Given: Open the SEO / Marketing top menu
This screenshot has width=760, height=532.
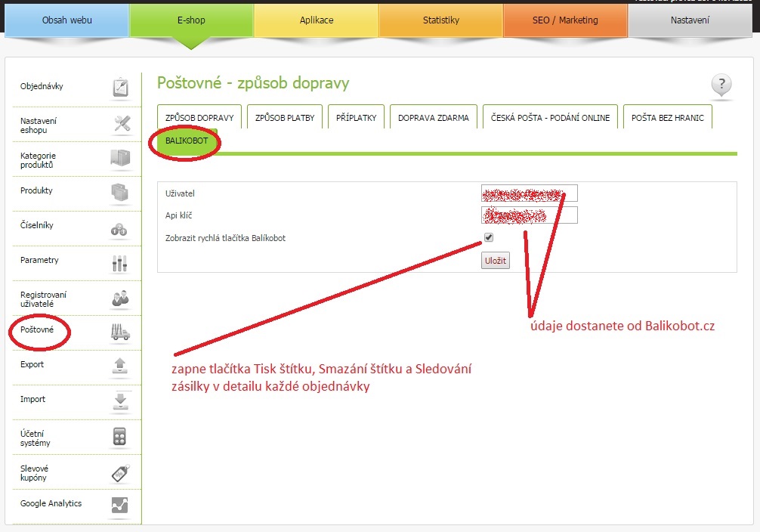Looking at the screenshot, I should (565, 20).
